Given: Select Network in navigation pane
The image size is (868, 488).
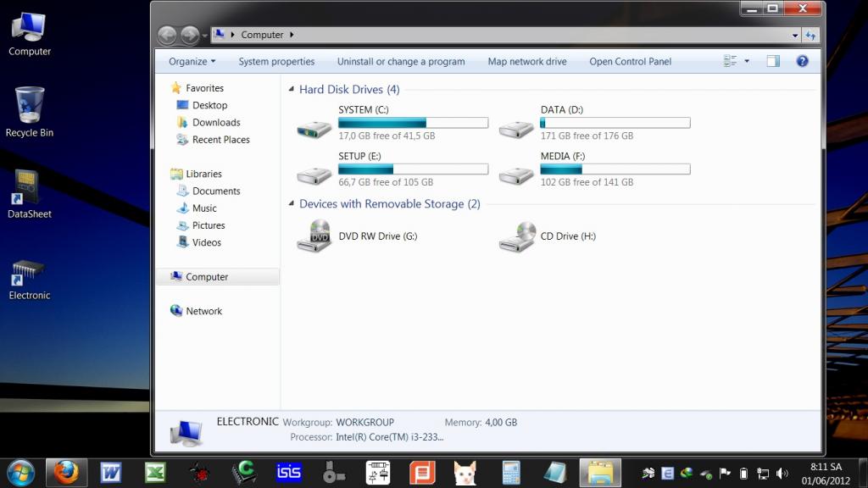Looking at the screenshot, I should [203, 311].
